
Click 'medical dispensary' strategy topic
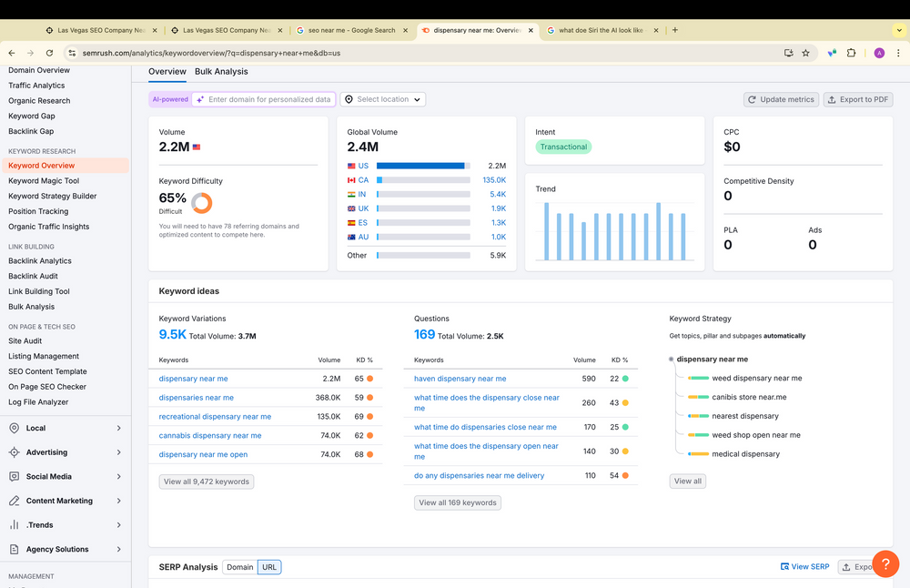(x=746, y=454)
